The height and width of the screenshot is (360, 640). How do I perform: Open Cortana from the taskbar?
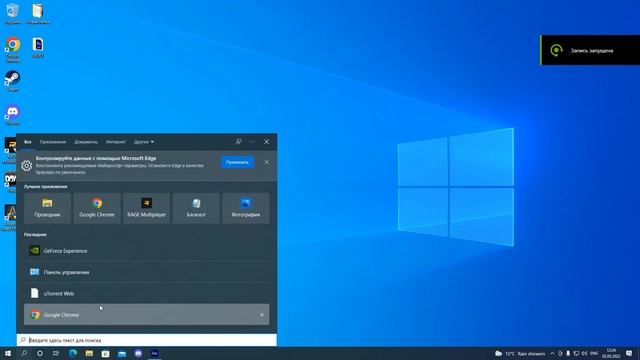click(x=40, y=353)
